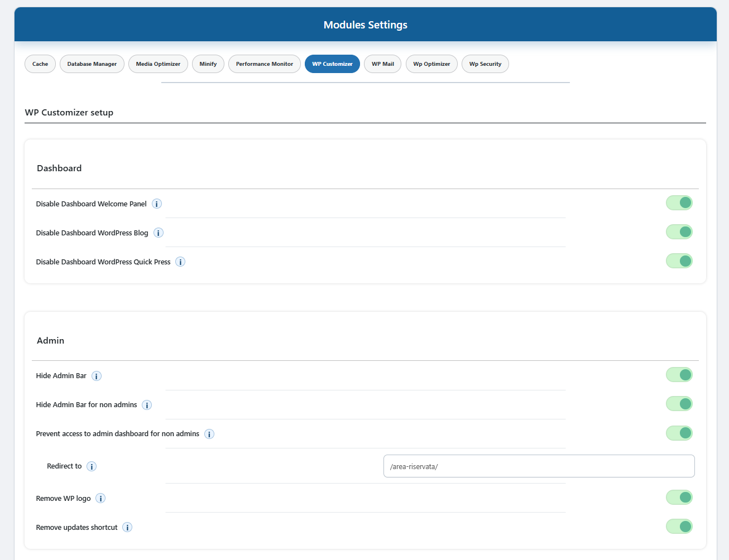The height and width of the screenshot is (560, 729).
Task: Click info icon next to Remove WP logo
Action: (x=100, y=499)
